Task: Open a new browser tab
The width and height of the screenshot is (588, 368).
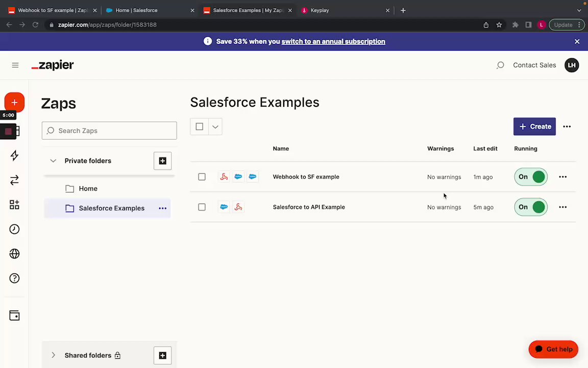Action: click(403, 11)
